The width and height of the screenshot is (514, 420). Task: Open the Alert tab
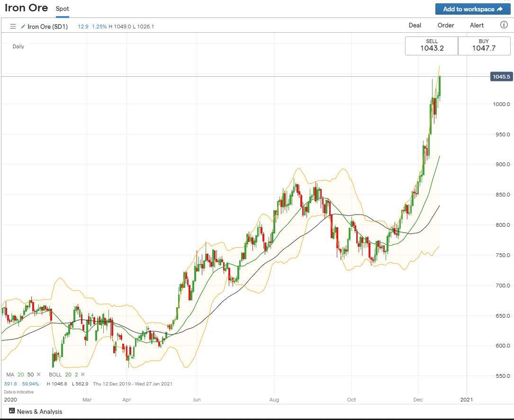click(x=477, y=25)
